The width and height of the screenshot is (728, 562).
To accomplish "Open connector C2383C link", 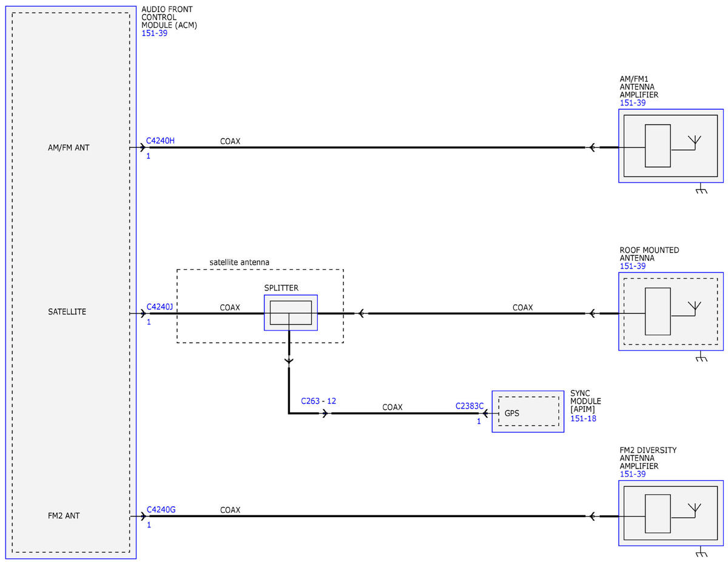I will [x=470, y=406].
